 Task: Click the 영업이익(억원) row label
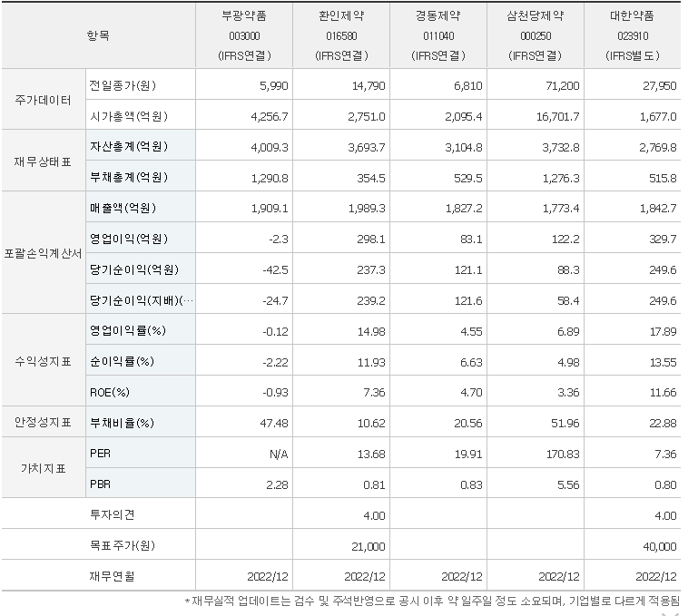(129, 239)
